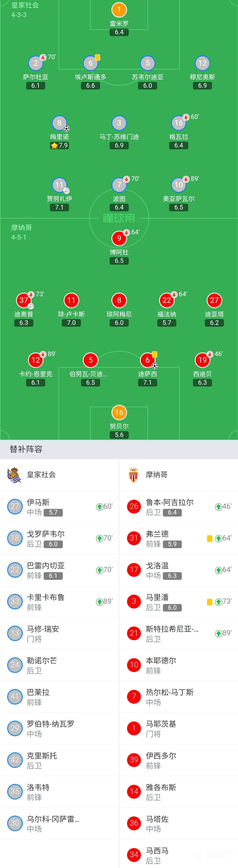Tap Gorosabel's number 18 substitute badge
This screenshot has width=238, height=868.
click(15, 538)
